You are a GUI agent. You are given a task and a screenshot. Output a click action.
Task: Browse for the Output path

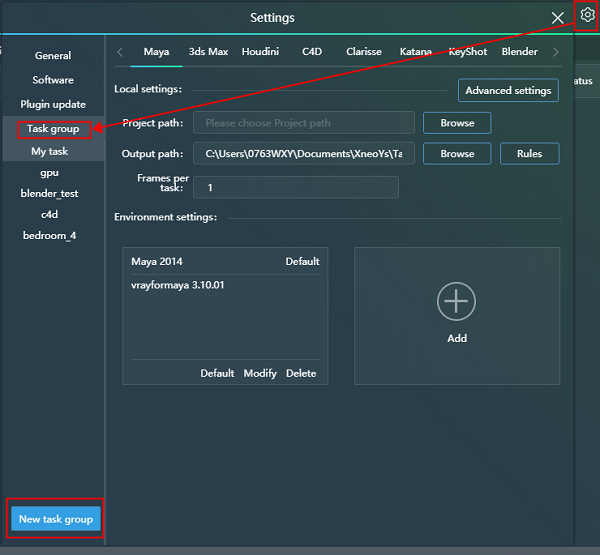click(457, 153)
